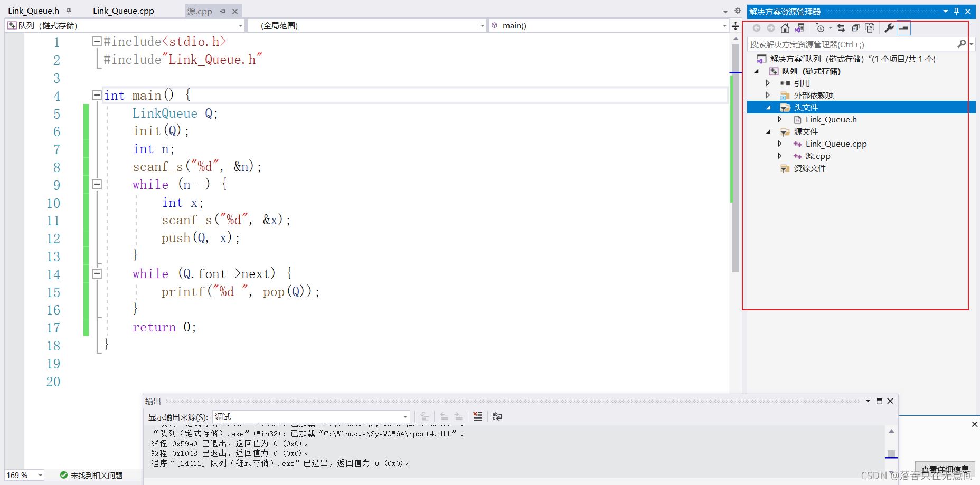Open the document list dropdown arrow
Screen dimensions: 980x485
725,11
